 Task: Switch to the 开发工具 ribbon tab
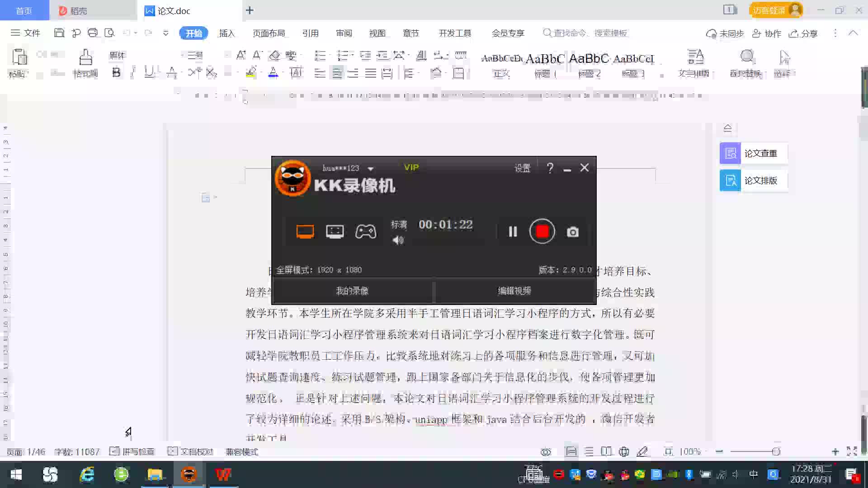click(x=455, y=33)
